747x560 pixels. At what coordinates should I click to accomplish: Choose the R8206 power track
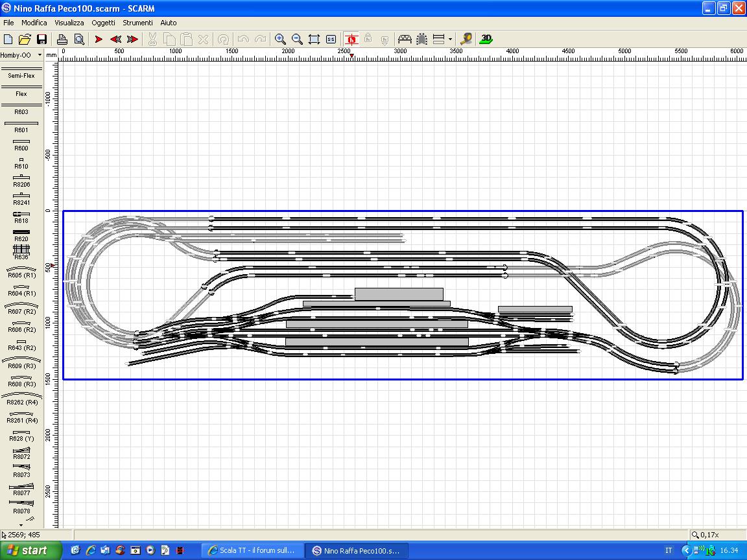(x=21, y=181)
